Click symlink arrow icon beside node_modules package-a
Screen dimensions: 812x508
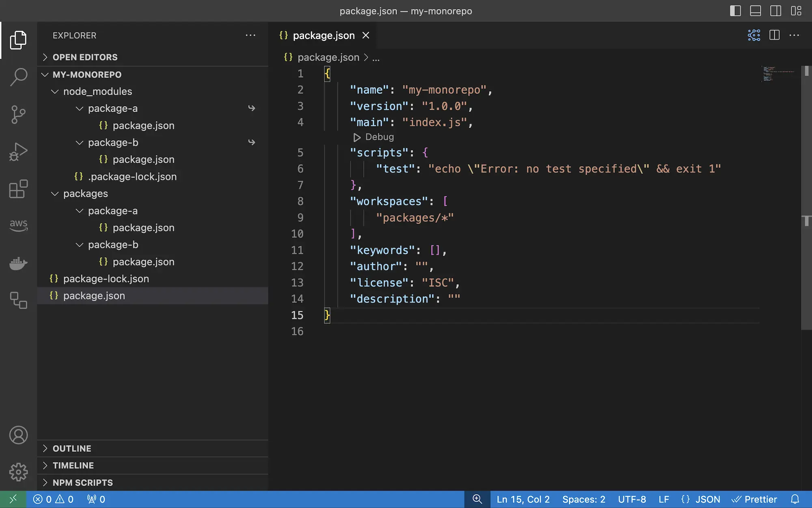click(x=251, y=108)
